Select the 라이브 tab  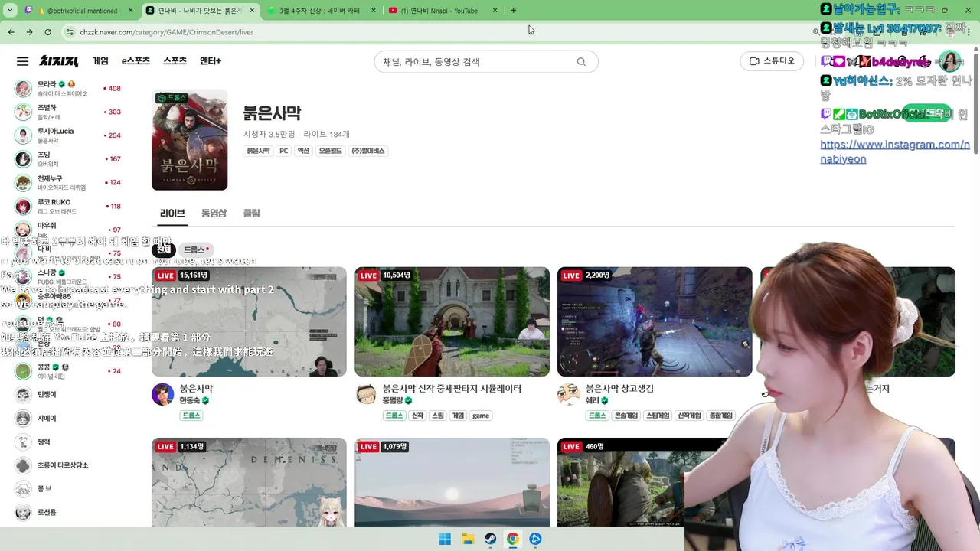172,214
